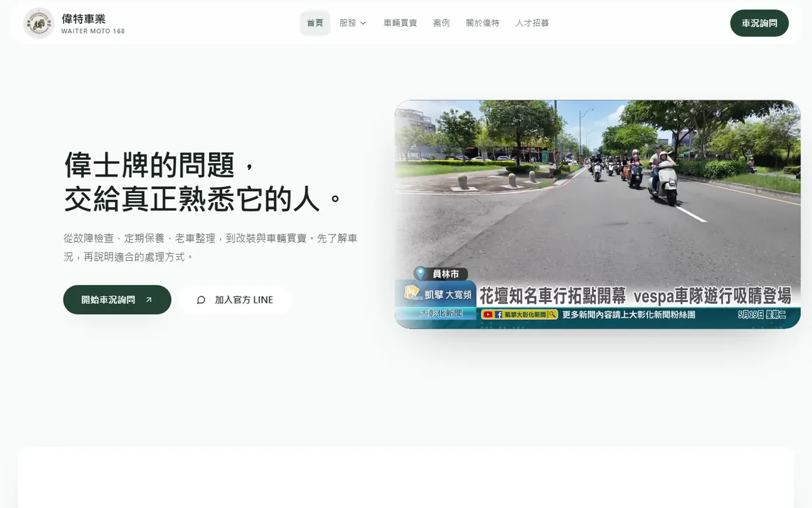
Task: Click the 開始車況詢問 button
Action: click(117, 299)
